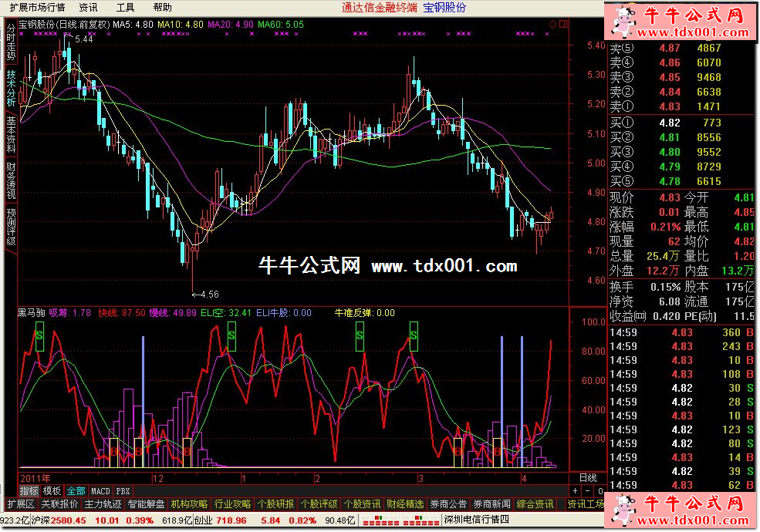760x532 pixels.
Task: Click the 5.44 high price annotation
Action: click(x=84, y=39)
